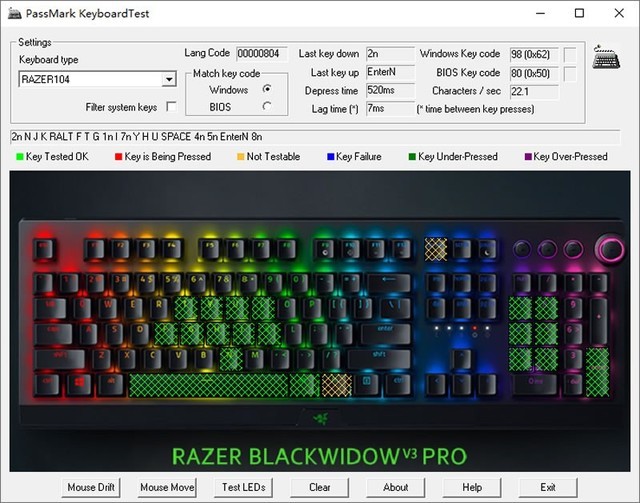Select the BIOS match key code radio
Image resolution: width=640 pixels, height=503 pixels.
(x=267, y=107)
